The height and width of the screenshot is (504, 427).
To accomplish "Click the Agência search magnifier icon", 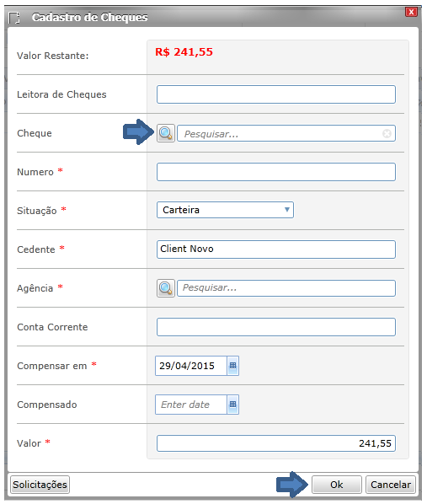I will click(x=165, y=288).
